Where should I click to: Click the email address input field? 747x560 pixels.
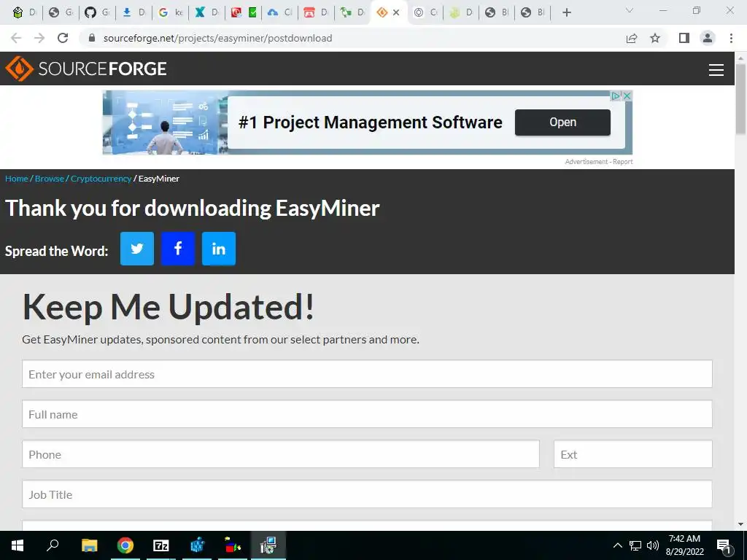[368, 374]
